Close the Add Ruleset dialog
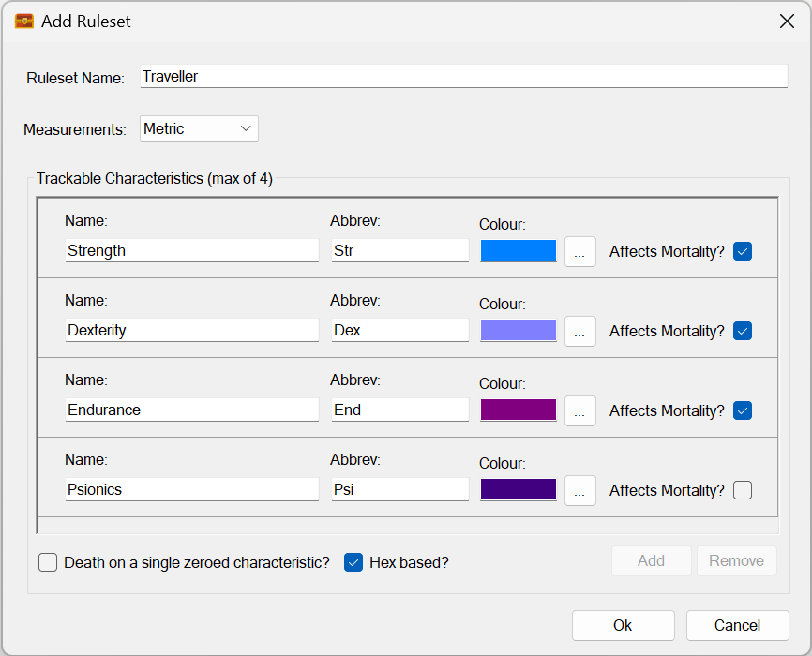The height and width of the screenshot is (656, 812). coord(787,22)
